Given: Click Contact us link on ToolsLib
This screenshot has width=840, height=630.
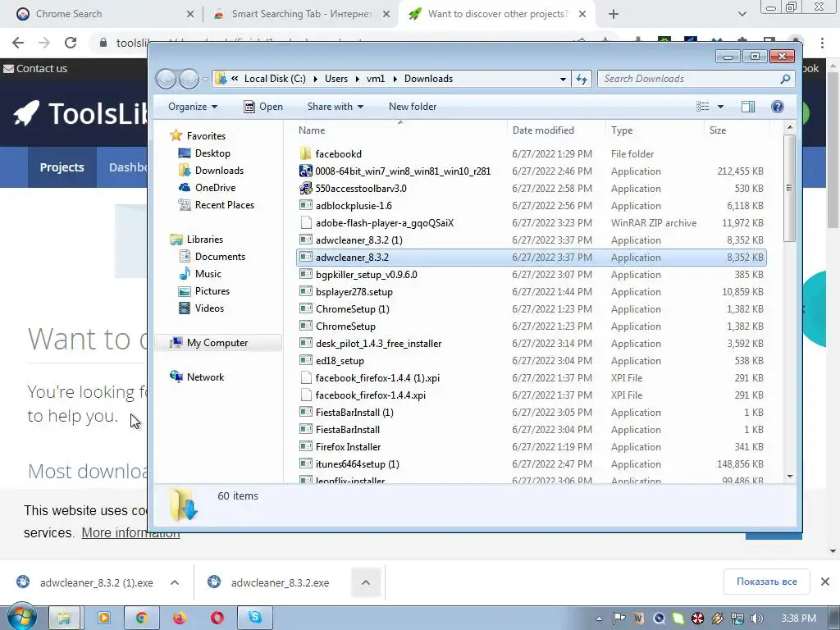Looking at the screenshot, I should point(35,69).
